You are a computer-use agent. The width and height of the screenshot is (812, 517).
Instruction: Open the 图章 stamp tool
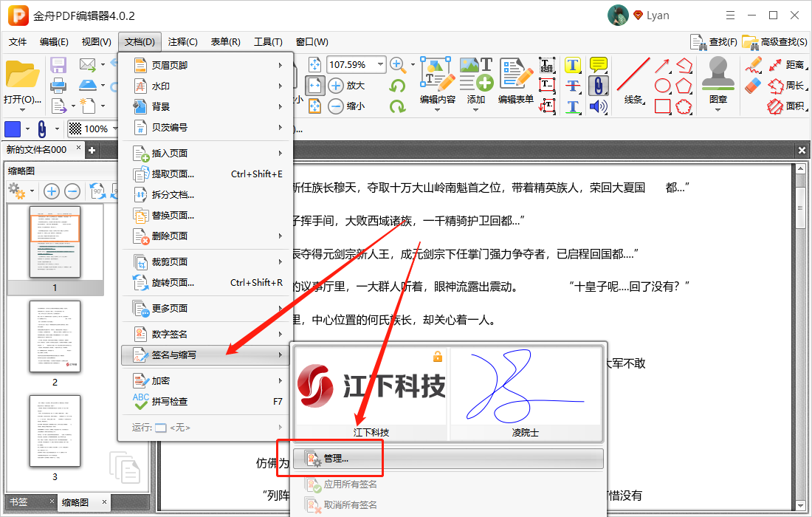point(717,81)
